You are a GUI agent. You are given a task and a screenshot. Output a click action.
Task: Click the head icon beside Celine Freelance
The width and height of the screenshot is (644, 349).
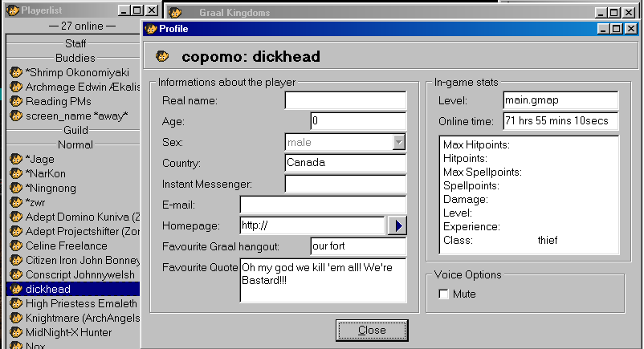(x=15, y=246)
